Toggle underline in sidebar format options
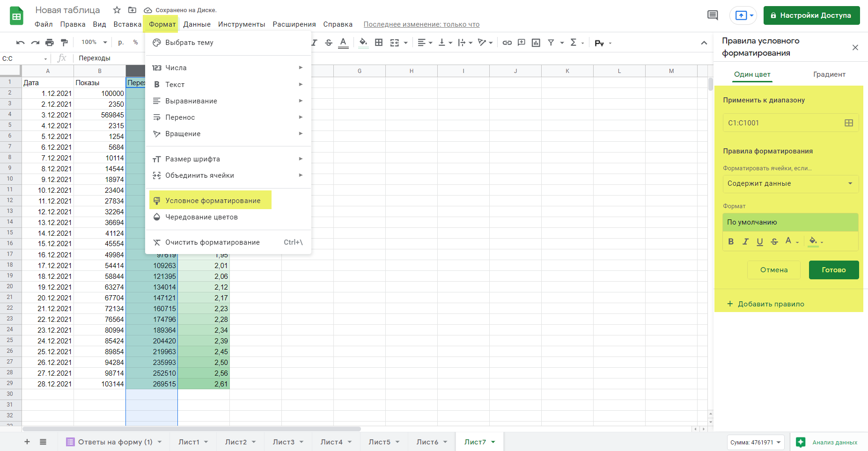The image size is (868, 451). 760,241
